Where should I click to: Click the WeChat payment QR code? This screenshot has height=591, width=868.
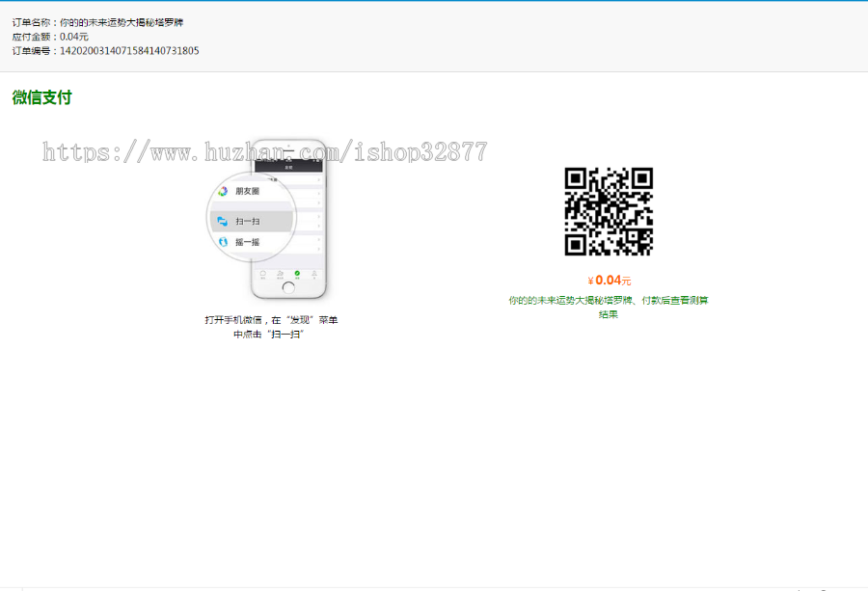(x=609, y=211)
